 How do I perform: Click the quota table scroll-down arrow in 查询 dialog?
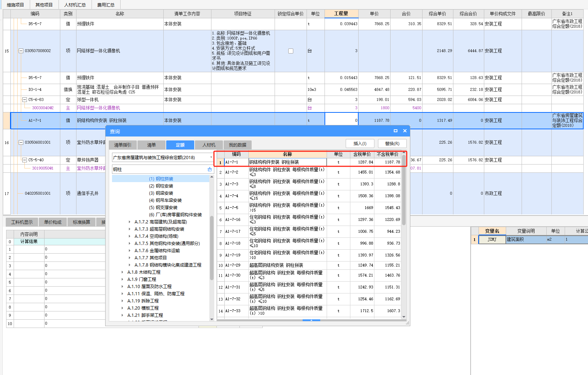pos(404,316)
